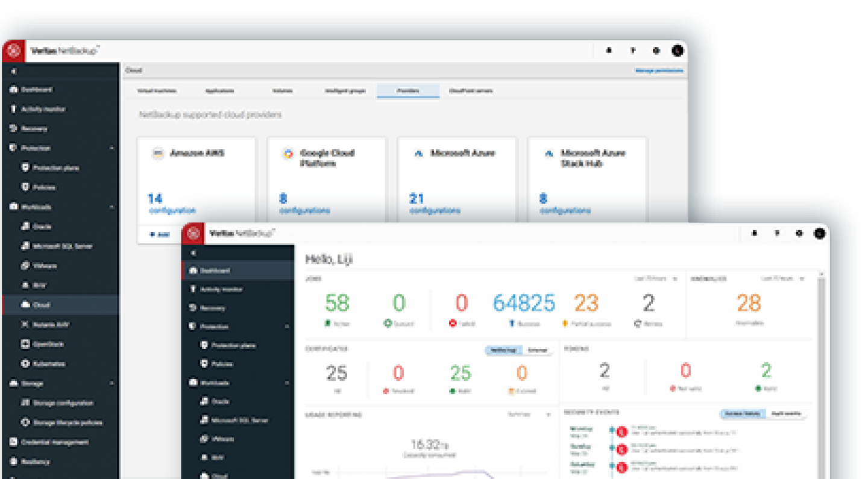
Task: Click the help question mark in front dashboard window
Action: tap(777, 233)
